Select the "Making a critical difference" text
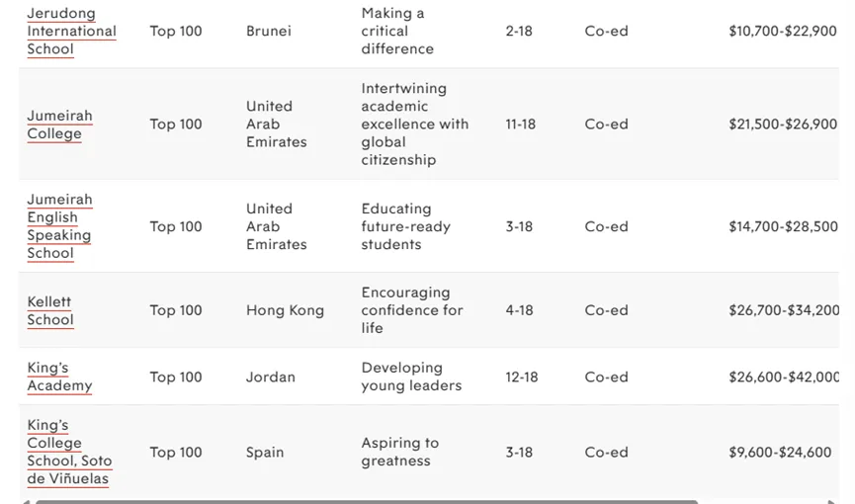This screenshot has height=504, width=855. (x=397, y=31)
